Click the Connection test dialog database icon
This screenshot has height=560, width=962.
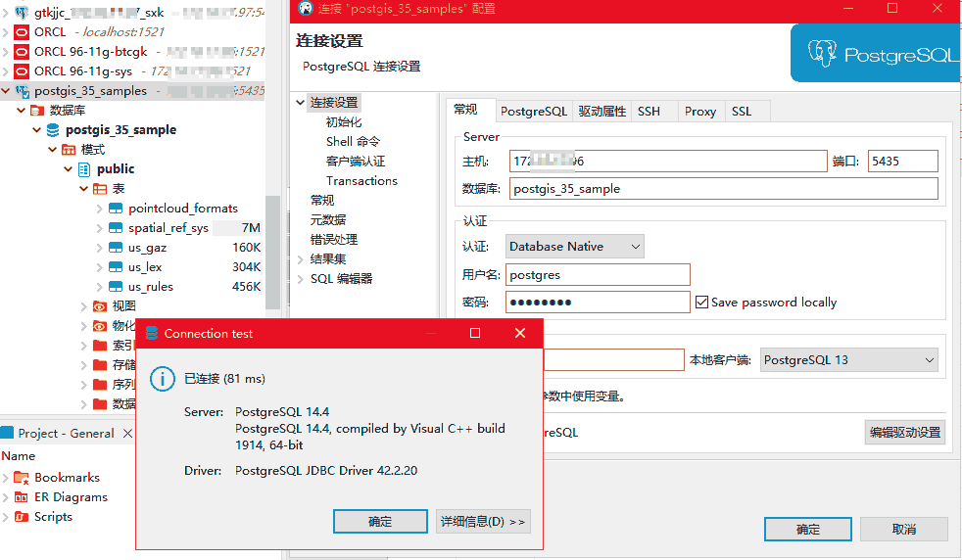(x=152, y=333)
